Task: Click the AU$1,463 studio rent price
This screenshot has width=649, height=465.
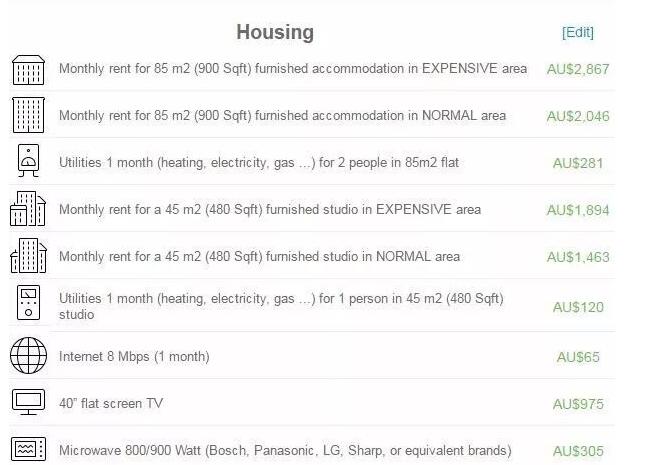Action: pyautogui.click(x=577, y=257)
